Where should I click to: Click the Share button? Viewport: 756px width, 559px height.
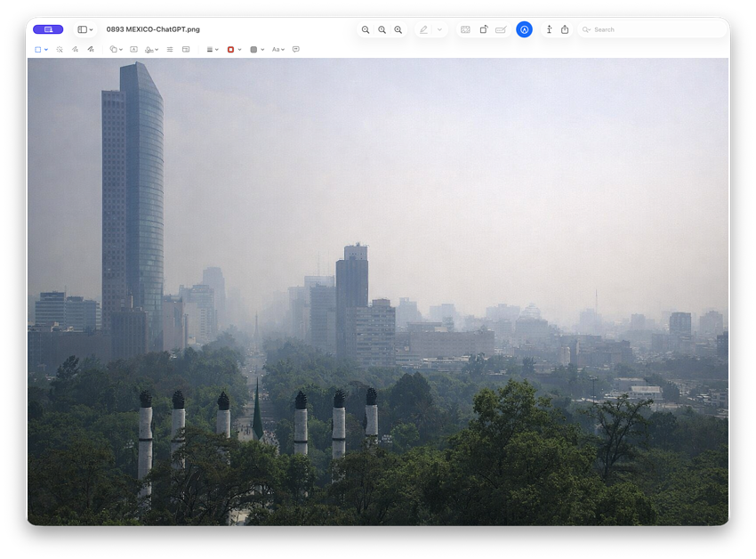(x=565, y=29)
